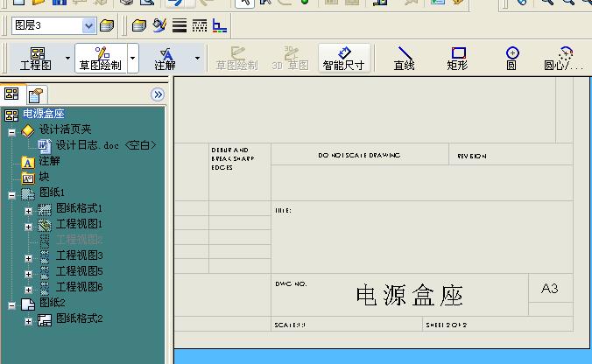Viewport: 592px width, 364px height.
Task: Select the 直线 line tool
Action: 405,59
